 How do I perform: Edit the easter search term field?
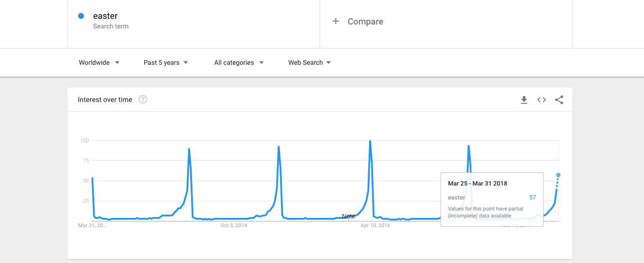106,16
